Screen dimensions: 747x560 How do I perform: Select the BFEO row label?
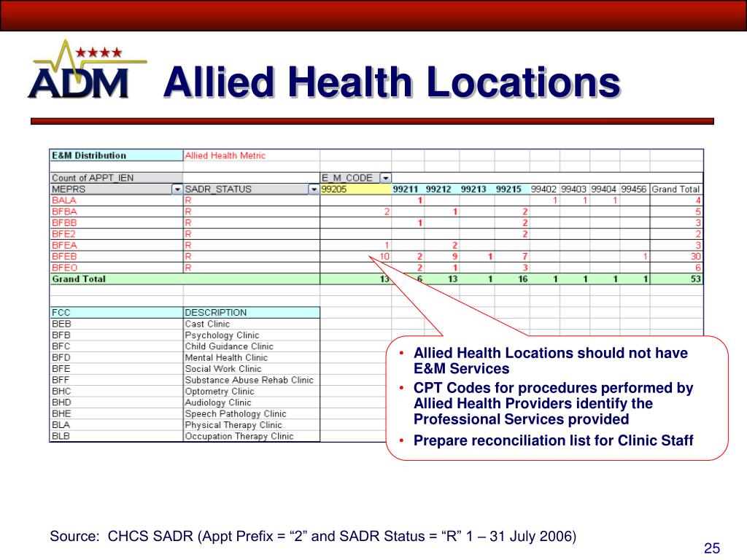pyautogui.click(x=116, y=268)
